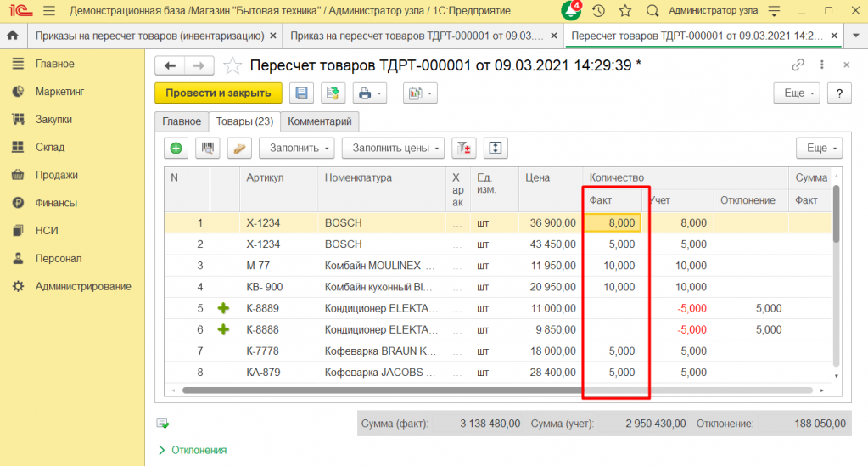Click the pencil edit icon in table toolbar
The width and height of the screenshot is (868, 466).
tap(239, 148)
